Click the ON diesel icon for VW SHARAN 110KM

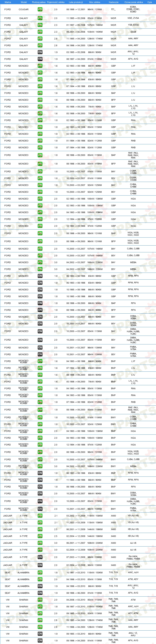click(40, 640)
